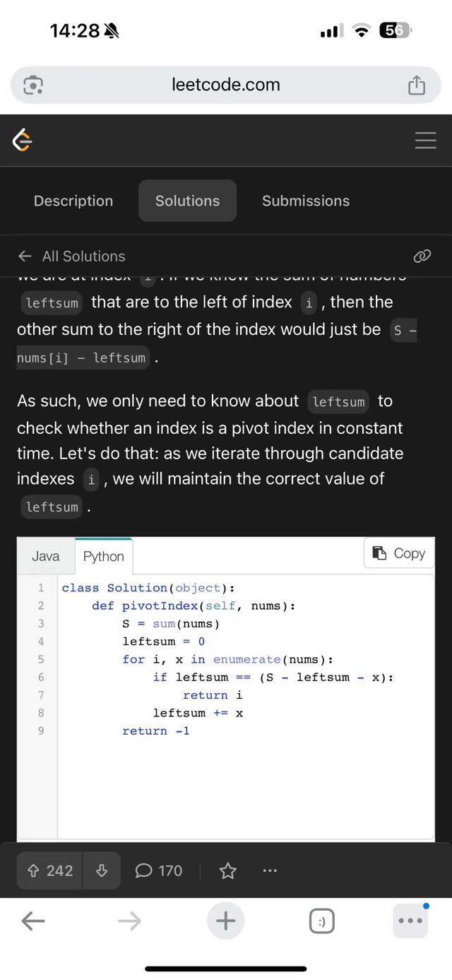Viewport: 452px width, 980px height.
Task: Upvote the solution with 242 votes
Action: coord(50,870)
